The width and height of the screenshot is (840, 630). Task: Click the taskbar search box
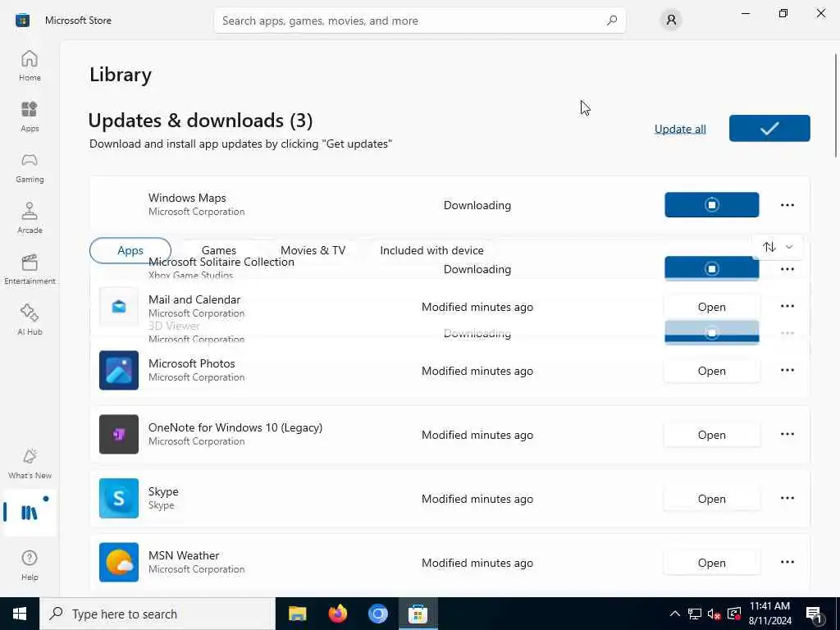click(157, 614)
